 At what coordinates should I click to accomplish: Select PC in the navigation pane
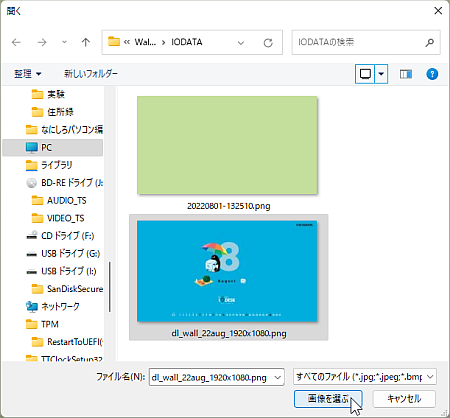(53, 147)
